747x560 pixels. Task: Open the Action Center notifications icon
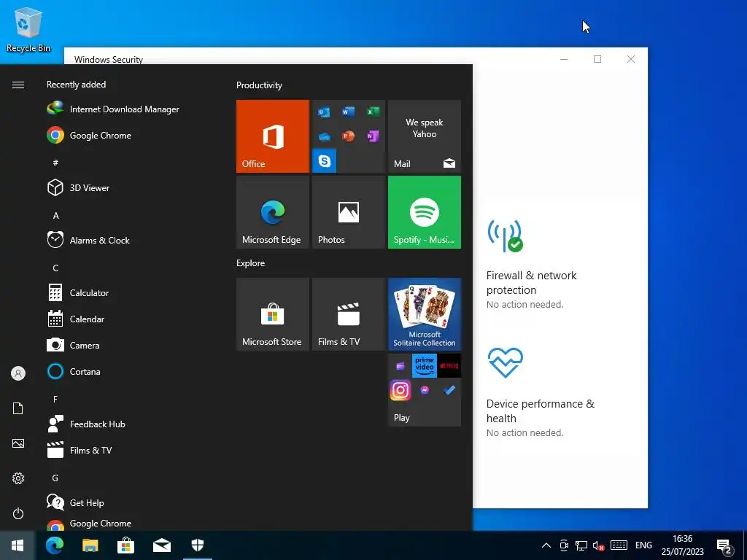tap(724, 546)
